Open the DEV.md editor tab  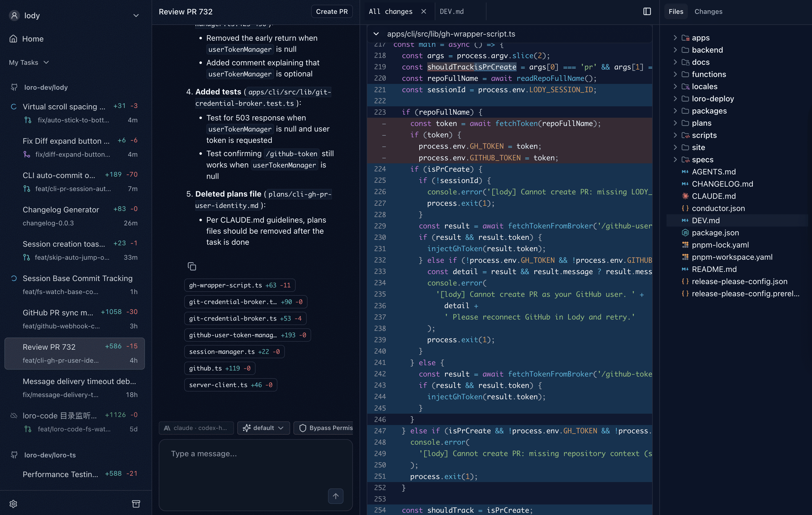452,11
